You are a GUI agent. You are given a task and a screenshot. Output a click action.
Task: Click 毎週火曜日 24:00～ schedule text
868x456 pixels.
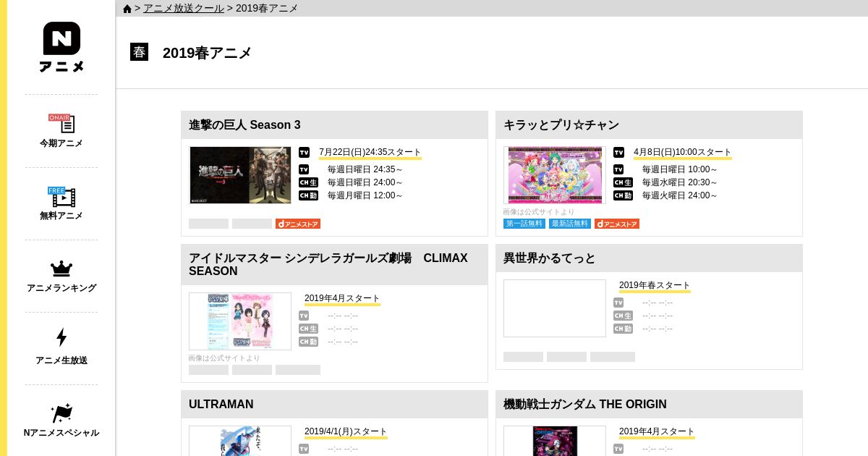pyautogui.click(x=680, y=195)
